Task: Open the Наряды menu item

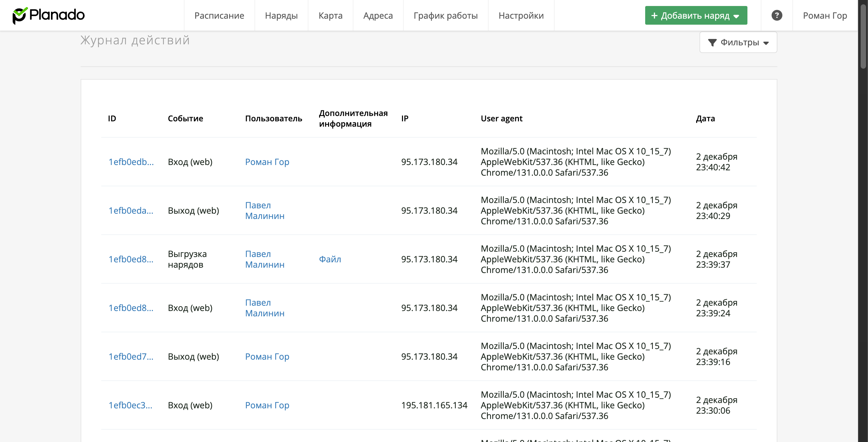Action: [281, 16]
